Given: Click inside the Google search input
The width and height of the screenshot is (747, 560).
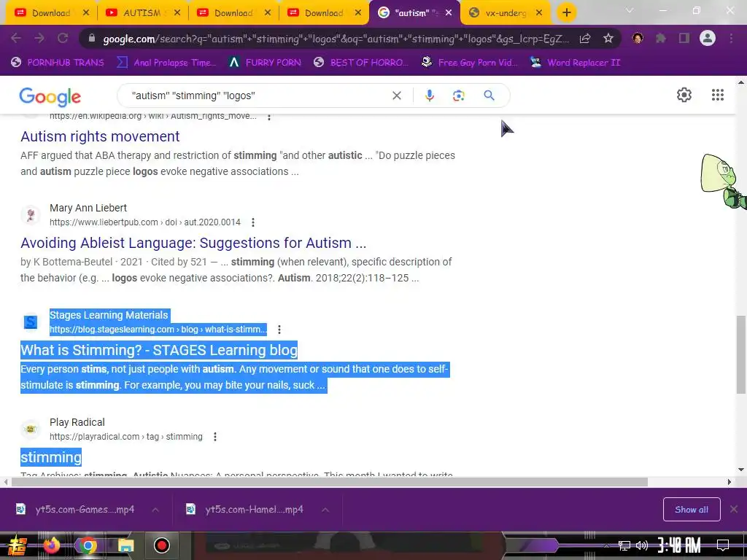Looking at the screenshot, I should coord(258,96).
